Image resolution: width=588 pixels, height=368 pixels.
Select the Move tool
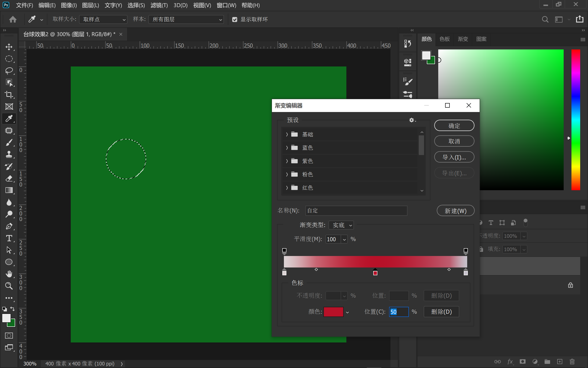click(9, 47)
